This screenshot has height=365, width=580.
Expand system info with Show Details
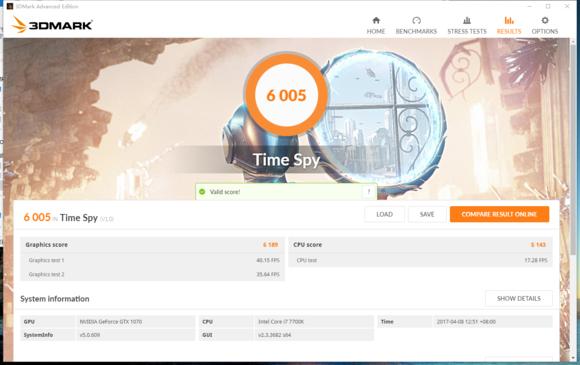[519, 298]
